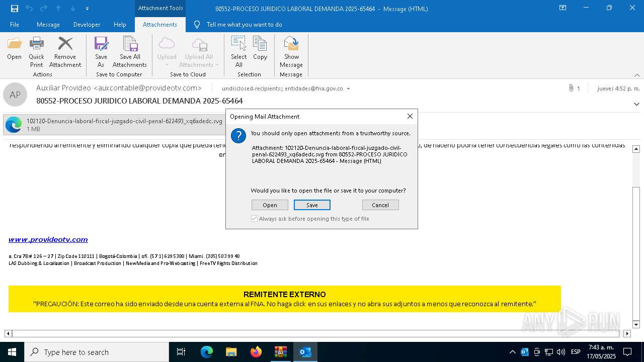Show hidden tray icons chevron
This screenshot has height=362, width=644.
513,352
